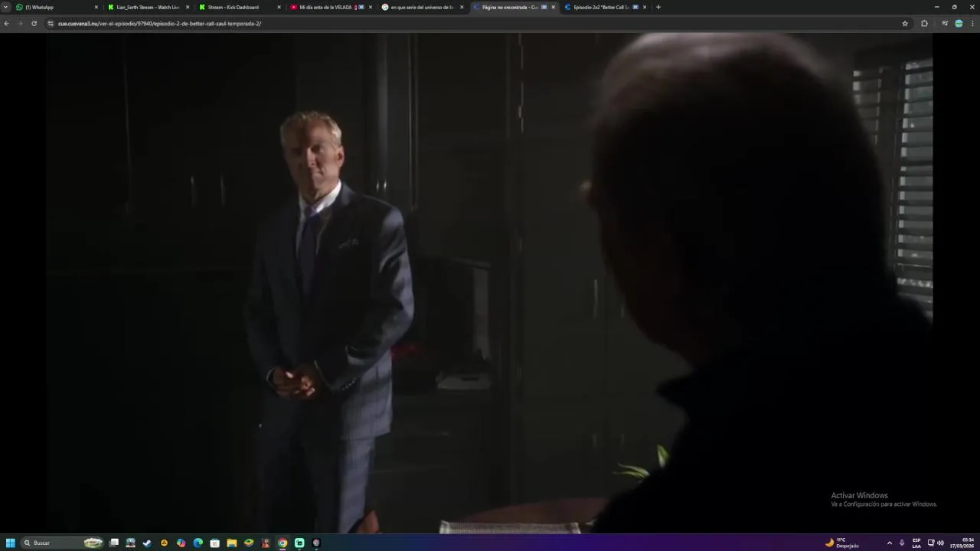Mute indicator on the Mi día VELADA tab
The width and height of the screenshot is (980, 551).
360,7
